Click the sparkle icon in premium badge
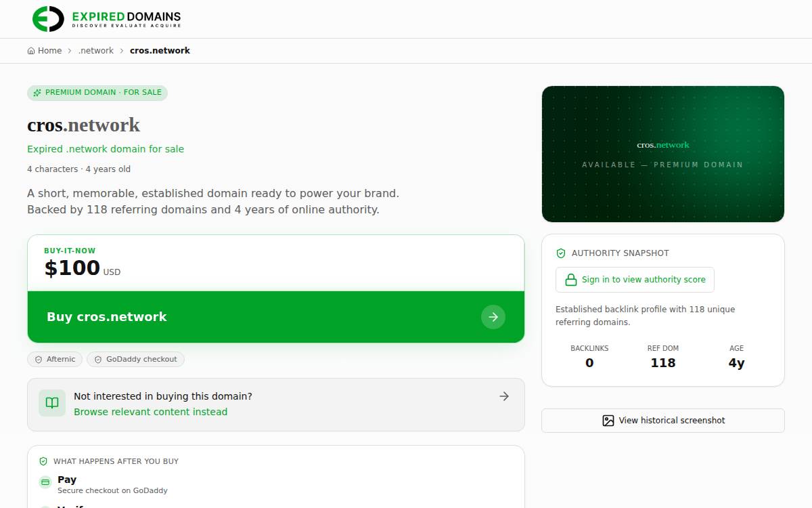Screen dimensions: 812x508 pos(37,93)
